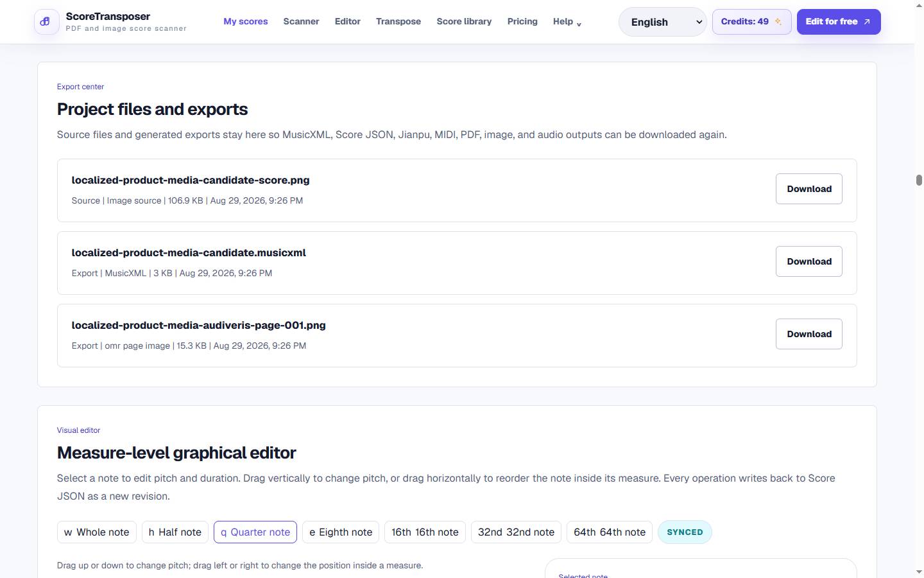Select the Whole note duration
Screen dimensions: 924x578
coord(96,532)
